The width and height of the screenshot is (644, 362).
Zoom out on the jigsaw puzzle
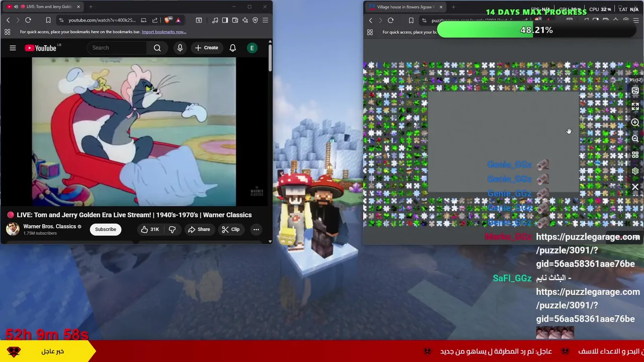tap(635, 139)
